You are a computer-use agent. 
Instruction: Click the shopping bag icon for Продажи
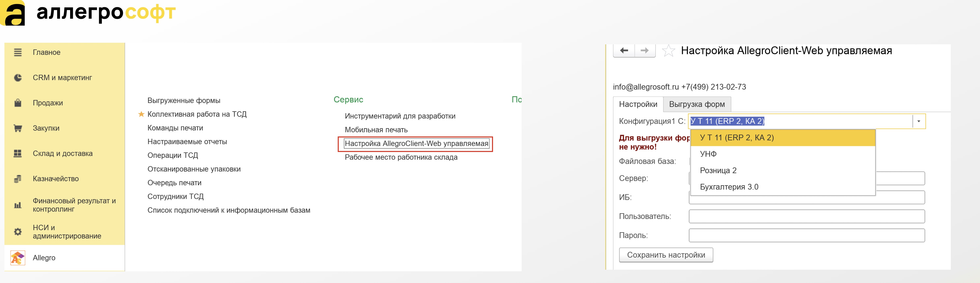[x=18, y=103]
